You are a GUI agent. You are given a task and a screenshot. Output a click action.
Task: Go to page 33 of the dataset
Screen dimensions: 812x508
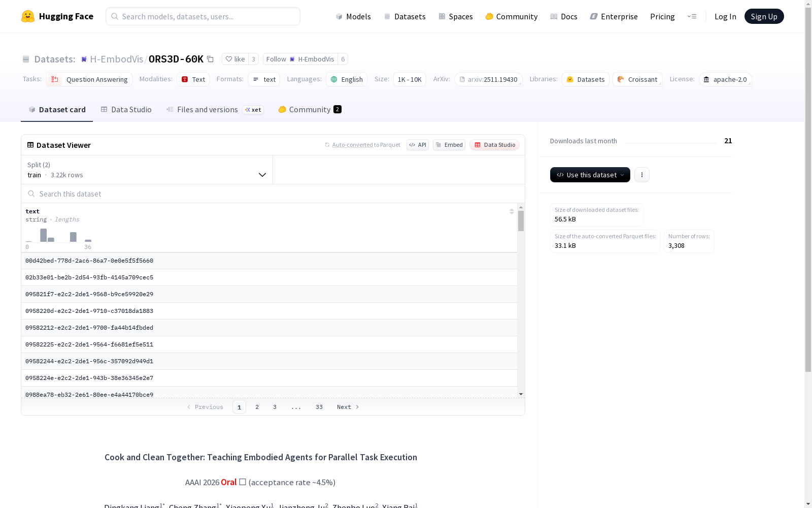319,407
